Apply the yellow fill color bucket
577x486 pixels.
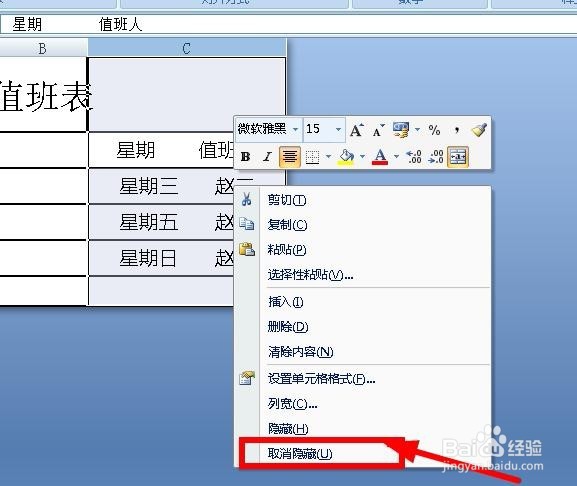pyautogui.click(x=346, y=157)
